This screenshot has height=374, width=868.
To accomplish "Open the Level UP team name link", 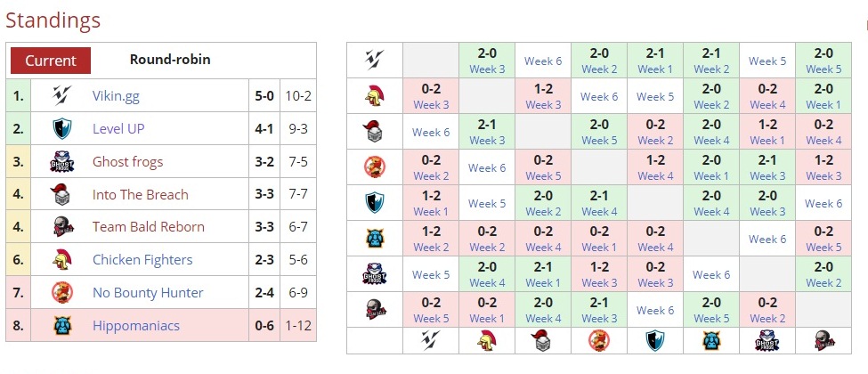I will pyautogui.click(x=118, y=128).
